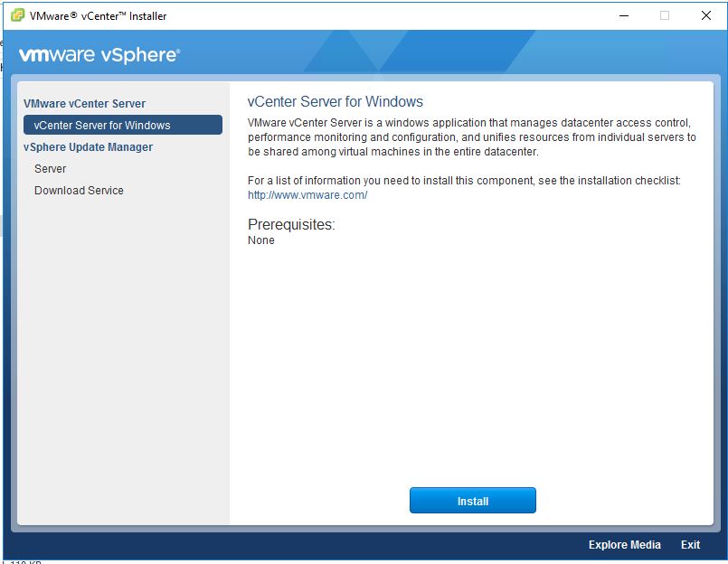Click the vCenter Server description paragraph
728x564 pixels.
point(470,137)
